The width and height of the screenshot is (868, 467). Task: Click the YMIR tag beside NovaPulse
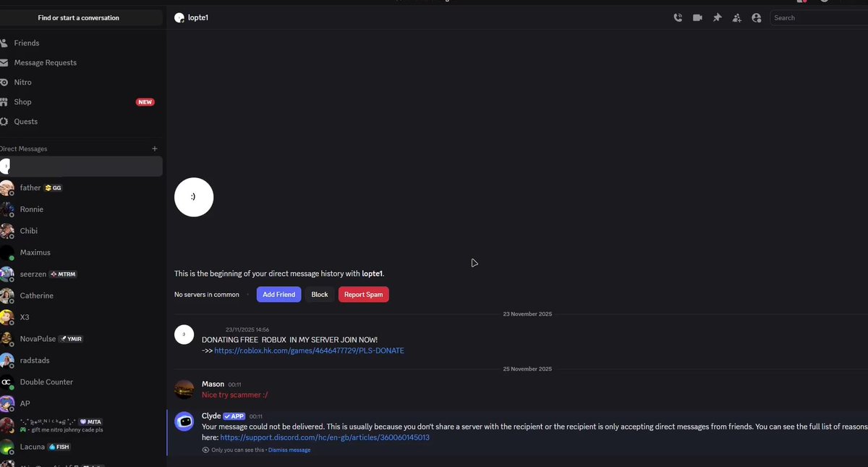[x=71, y=339]
